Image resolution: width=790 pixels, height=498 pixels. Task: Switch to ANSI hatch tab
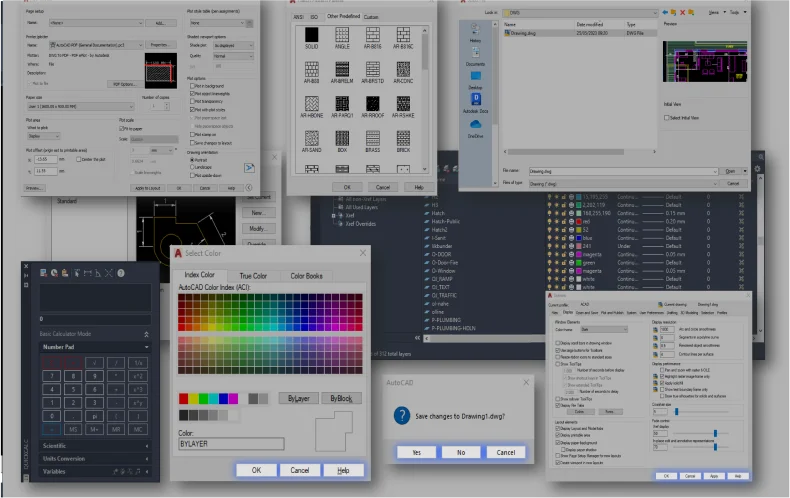298,17
